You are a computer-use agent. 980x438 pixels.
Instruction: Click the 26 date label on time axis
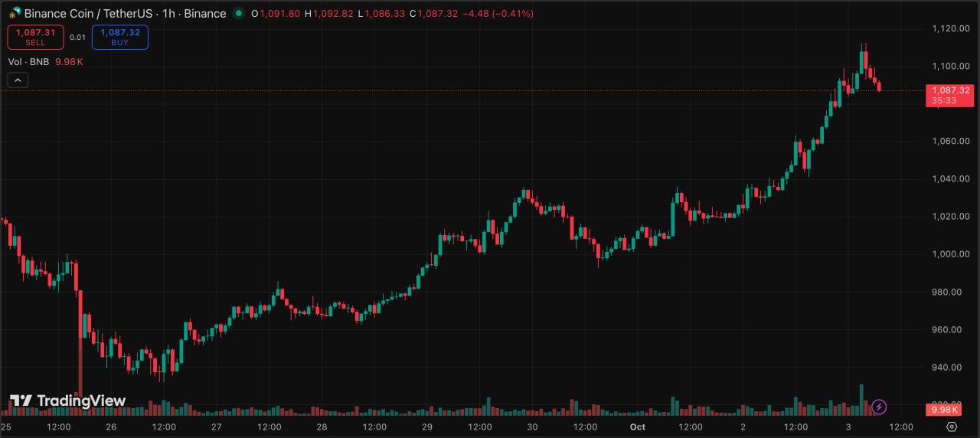point(111,427)
